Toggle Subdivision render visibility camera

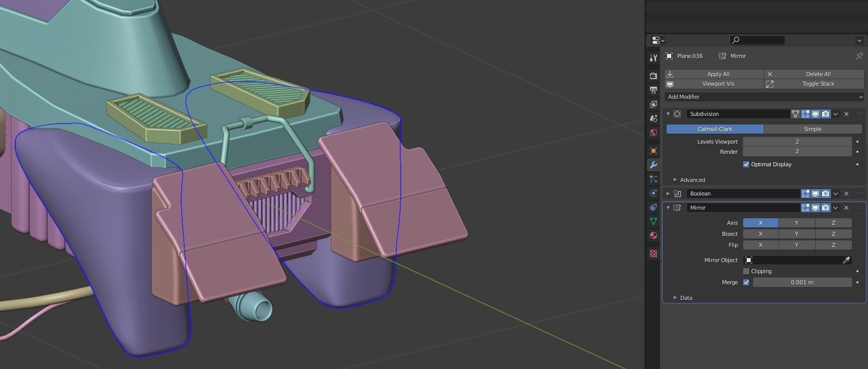[826, 114]
